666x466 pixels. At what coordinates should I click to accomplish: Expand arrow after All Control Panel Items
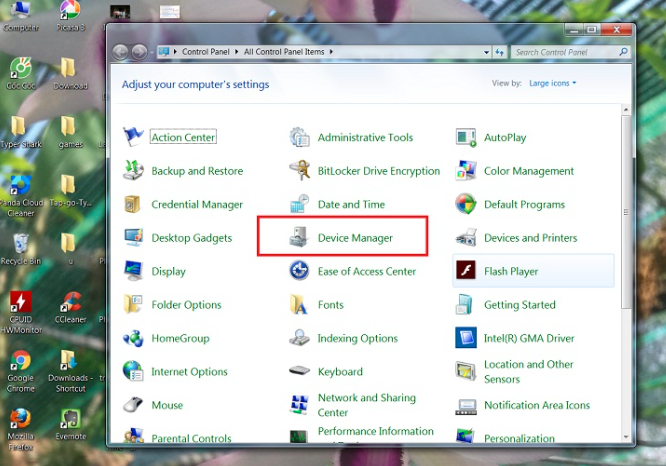point(331,52)
